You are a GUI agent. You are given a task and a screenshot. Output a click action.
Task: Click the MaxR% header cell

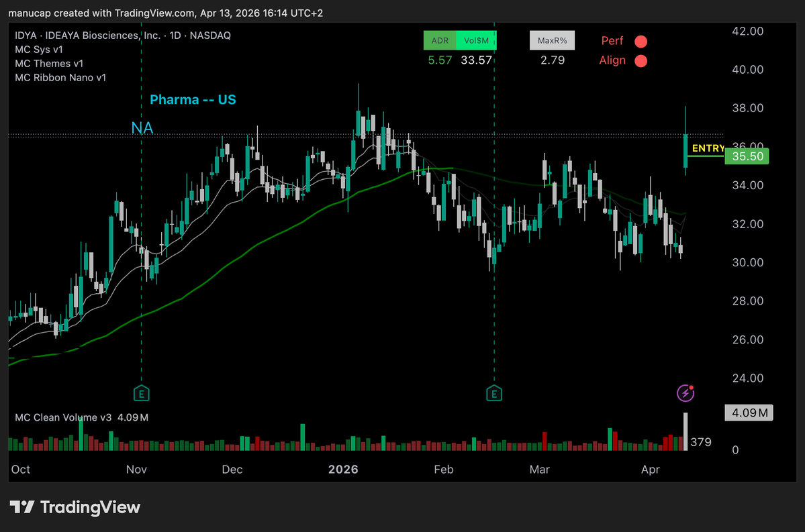(x=553, y=40)
